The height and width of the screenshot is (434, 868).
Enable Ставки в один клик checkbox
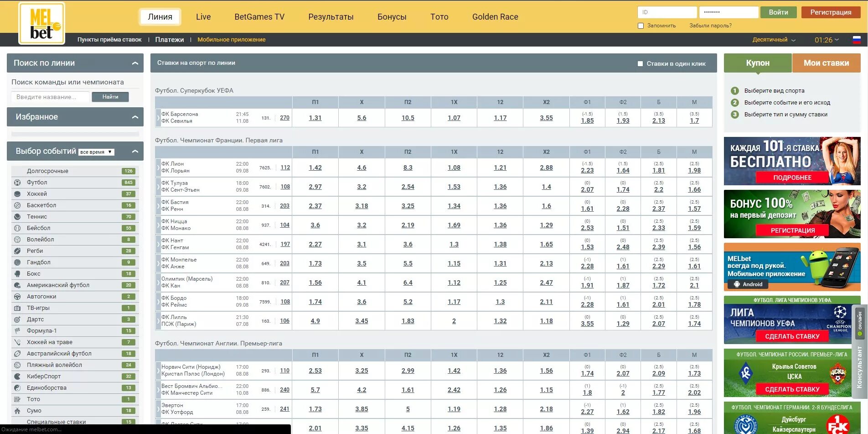pyautogui.click(x=640, y=64)
